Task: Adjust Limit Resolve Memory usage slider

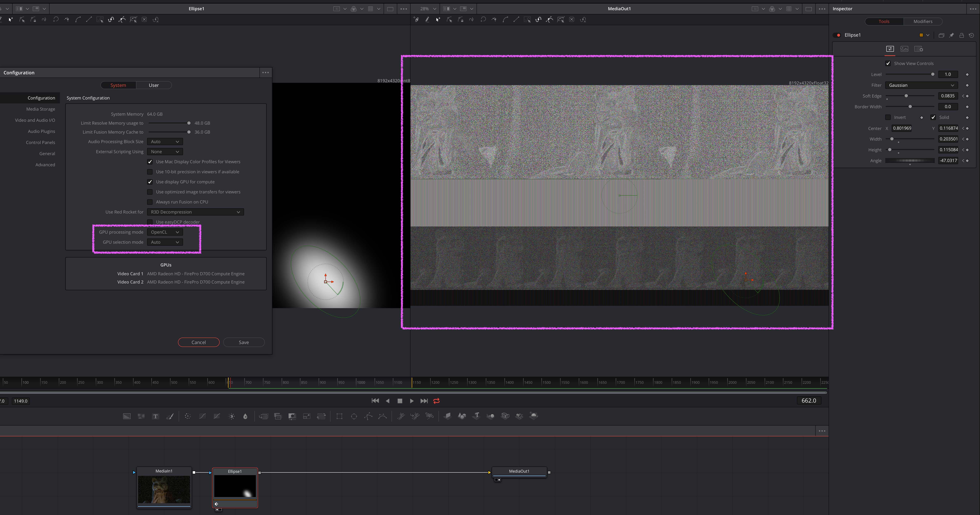Action: coord(189,123)
